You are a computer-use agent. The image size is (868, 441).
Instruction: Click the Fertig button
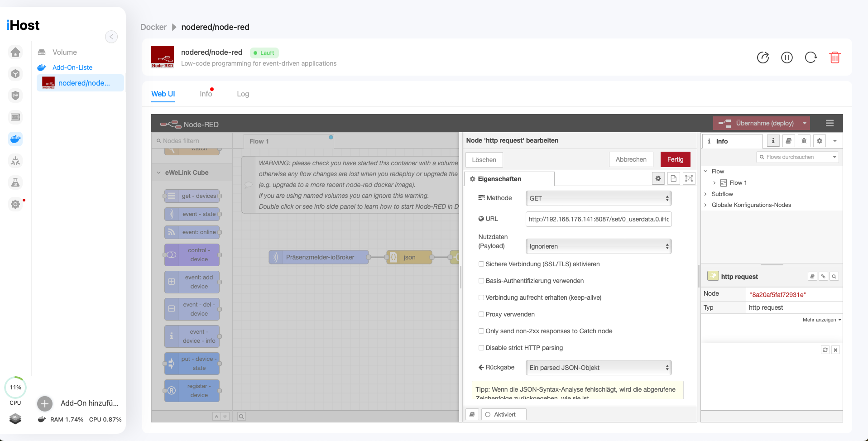(675, 159)
